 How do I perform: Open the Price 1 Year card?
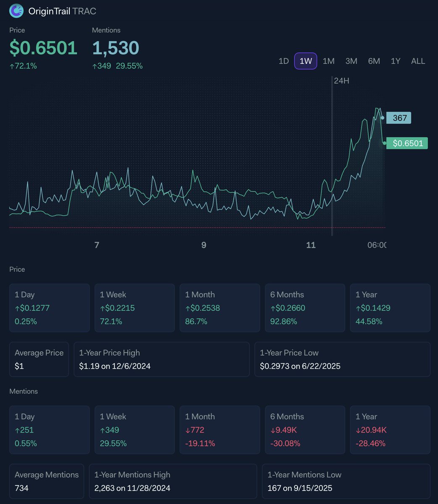[x=390, y=308]
